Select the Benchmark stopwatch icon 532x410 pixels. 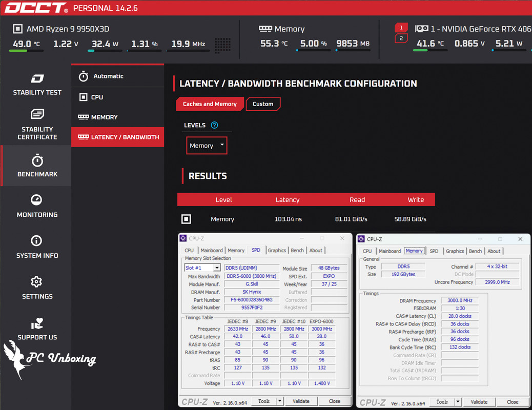pyautogui.click(x=37, y=160)
